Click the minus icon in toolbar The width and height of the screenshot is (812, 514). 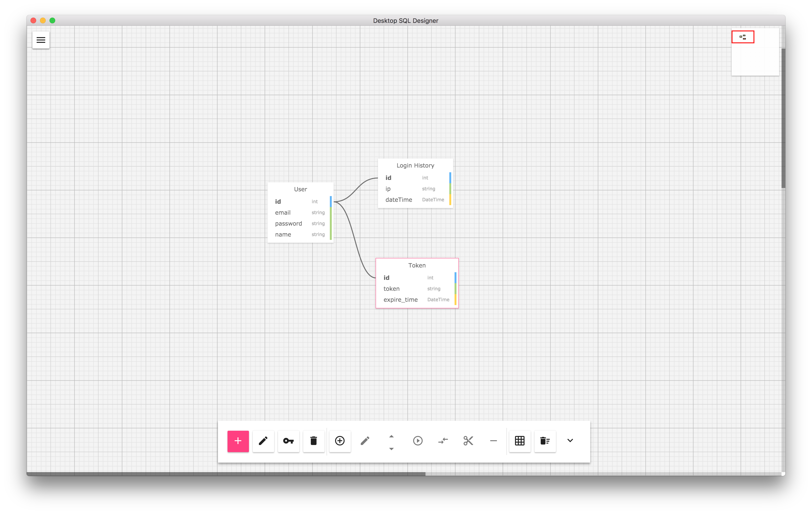click(x=493, y=441)
